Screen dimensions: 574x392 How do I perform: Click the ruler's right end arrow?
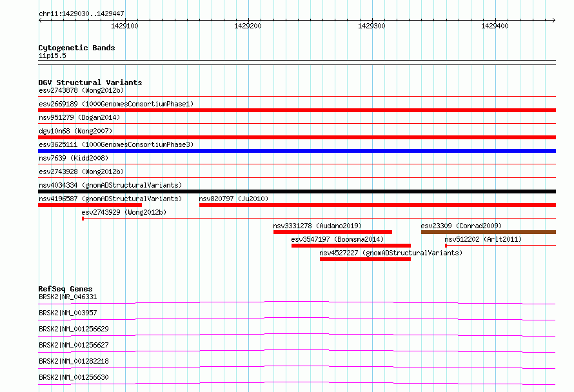pos(554,20)
